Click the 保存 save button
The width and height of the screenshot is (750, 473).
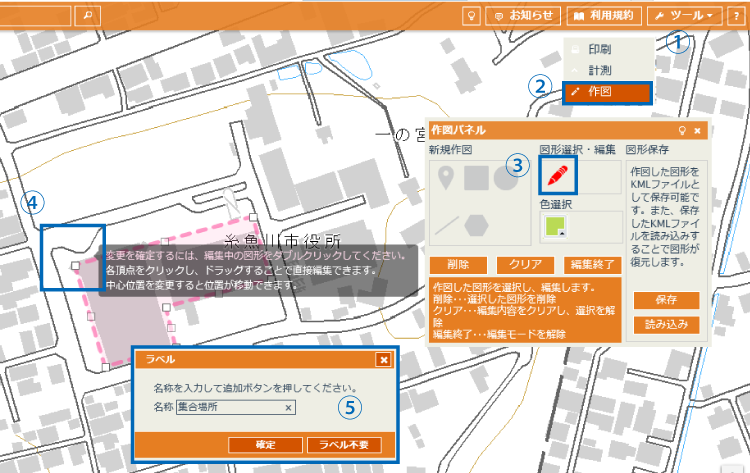coord(666,300)
